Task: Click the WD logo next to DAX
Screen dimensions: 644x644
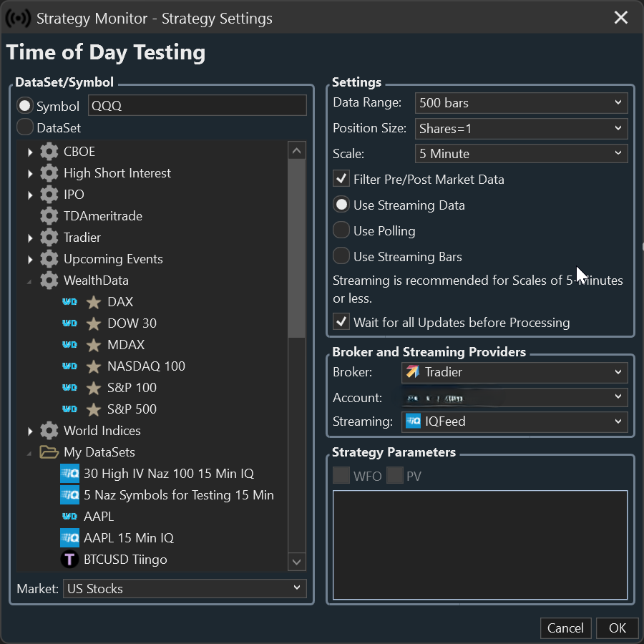Action: (70, 302)
